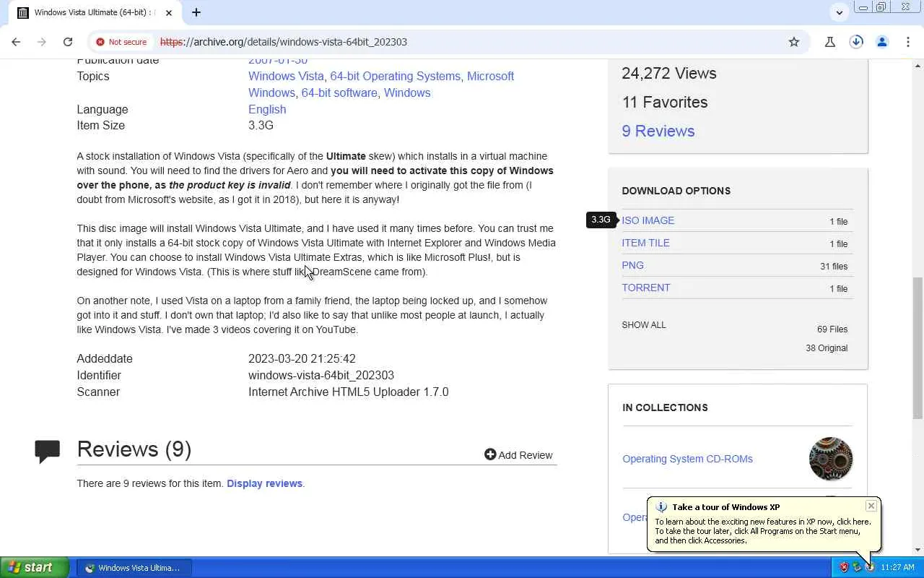
Task: Click the Not secure site info chip
Action: pyautogui.click(x=121, y=42)
